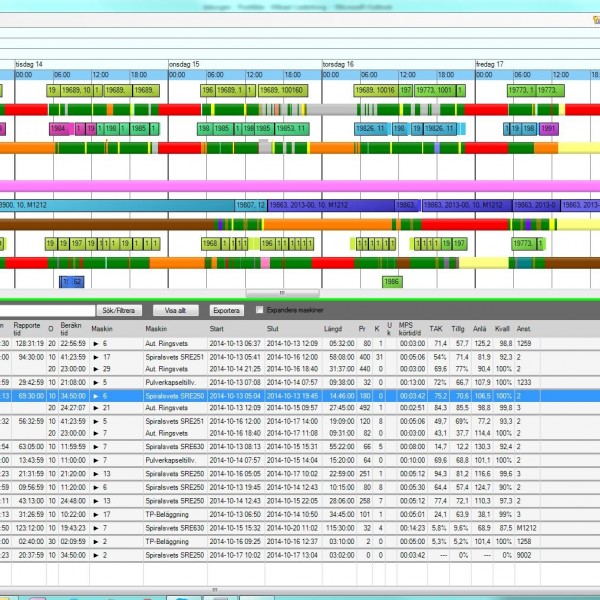
Task: Click the Exportera button
Action: (226, 310)
